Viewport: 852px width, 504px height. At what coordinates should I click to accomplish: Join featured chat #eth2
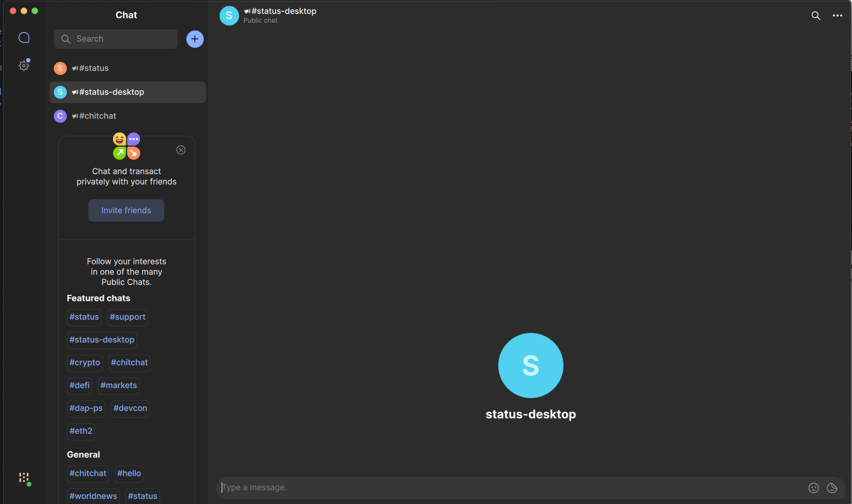(x=81, y=431)
